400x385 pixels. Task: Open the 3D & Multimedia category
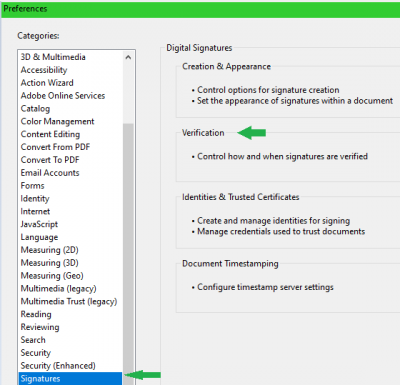tap(53, 57)
